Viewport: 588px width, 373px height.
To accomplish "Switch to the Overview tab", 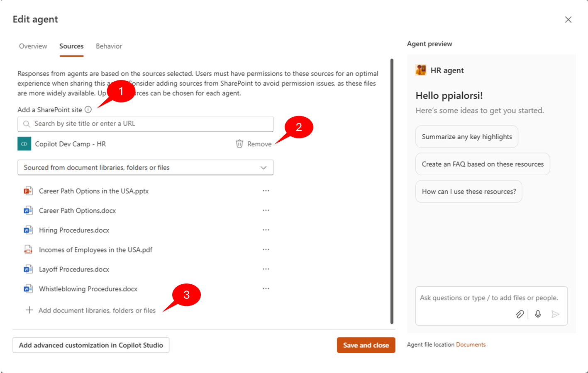I will 33,46.
